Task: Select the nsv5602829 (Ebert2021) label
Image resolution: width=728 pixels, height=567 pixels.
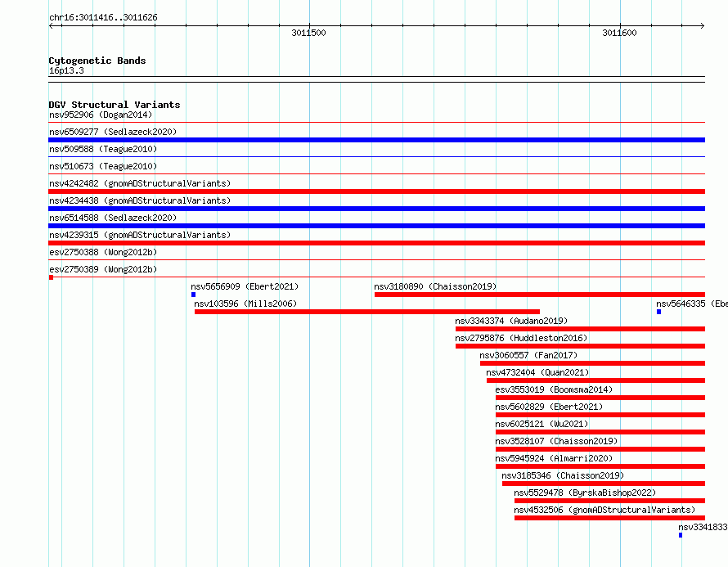Action: click(549, 407)
